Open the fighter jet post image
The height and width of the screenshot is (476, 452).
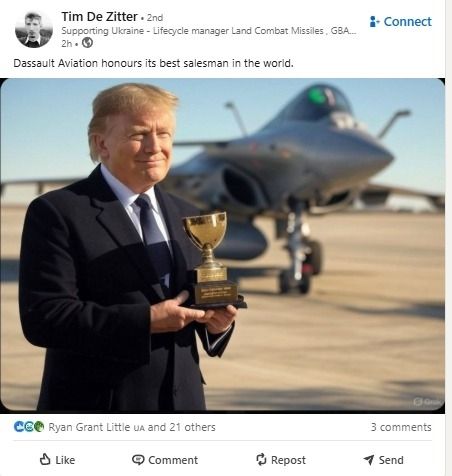pyautogui.click(x=222, y=245)
